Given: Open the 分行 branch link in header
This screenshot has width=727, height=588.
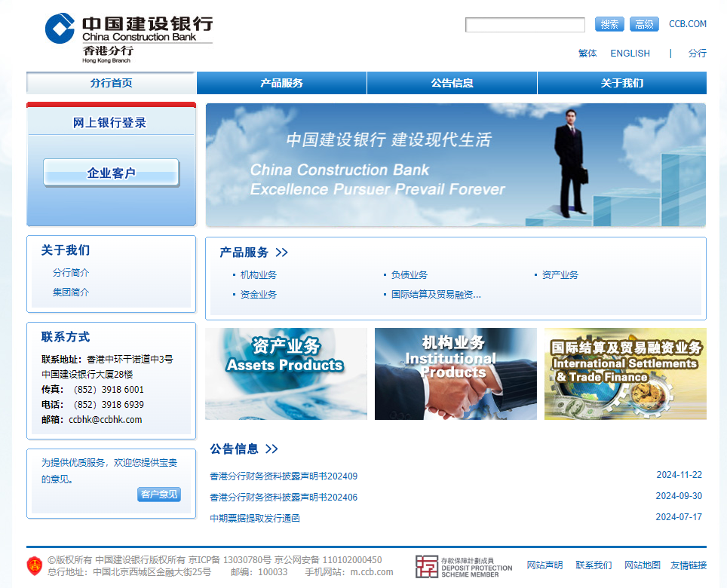Looking at the screenshot, I should point(698,54).
